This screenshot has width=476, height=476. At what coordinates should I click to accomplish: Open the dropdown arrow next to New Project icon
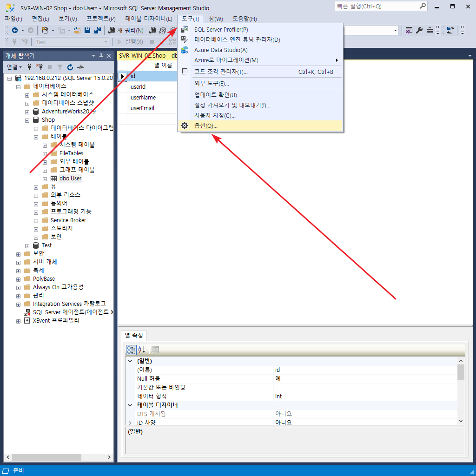[53, 30]
